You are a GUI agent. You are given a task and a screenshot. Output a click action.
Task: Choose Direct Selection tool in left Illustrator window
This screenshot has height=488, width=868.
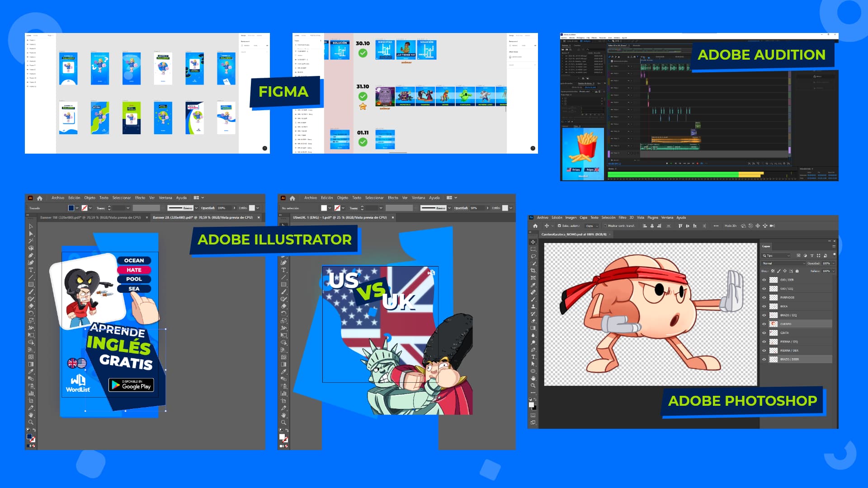(x=31, y=234)
